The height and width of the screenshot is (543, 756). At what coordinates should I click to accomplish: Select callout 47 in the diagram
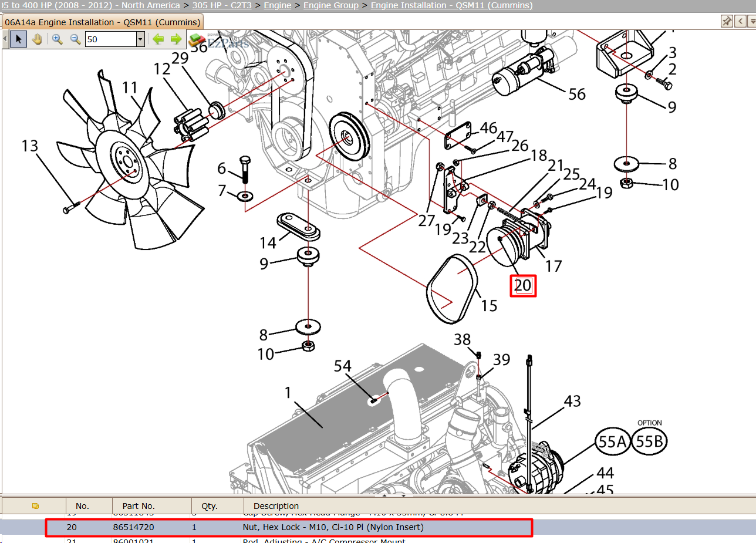tap(505, 137)
